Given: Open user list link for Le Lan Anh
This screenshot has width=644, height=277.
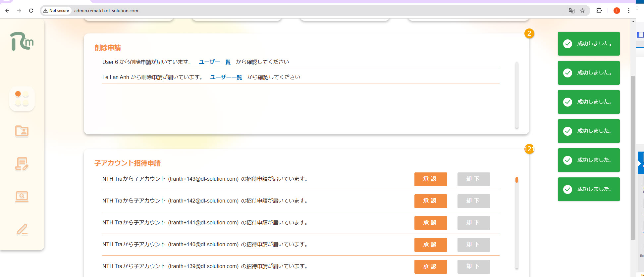Looking at the screenshot, I should [x=226, y=77].
